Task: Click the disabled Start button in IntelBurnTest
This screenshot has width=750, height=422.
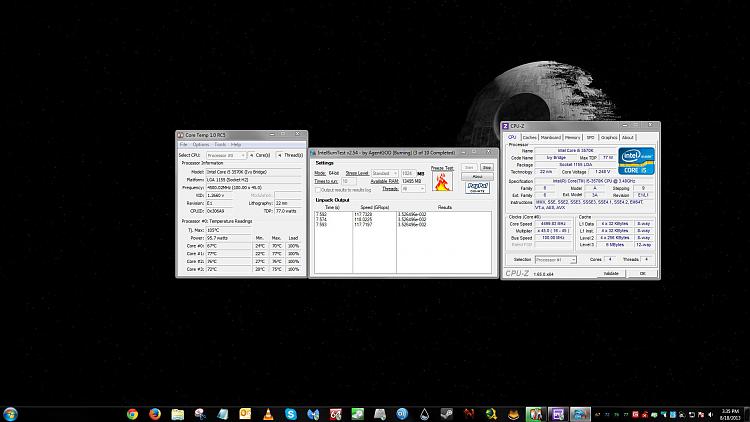Action: coord(469,167)
